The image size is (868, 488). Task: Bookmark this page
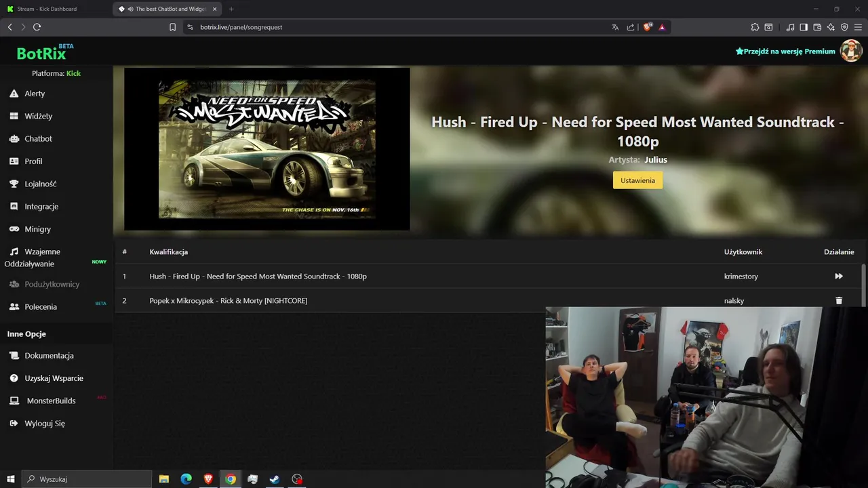coord(172,27)
